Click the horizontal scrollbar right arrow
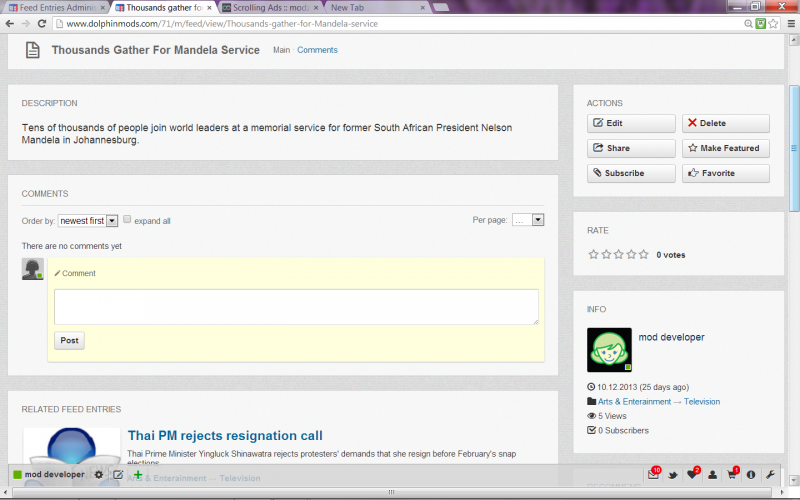 [784, 492]
